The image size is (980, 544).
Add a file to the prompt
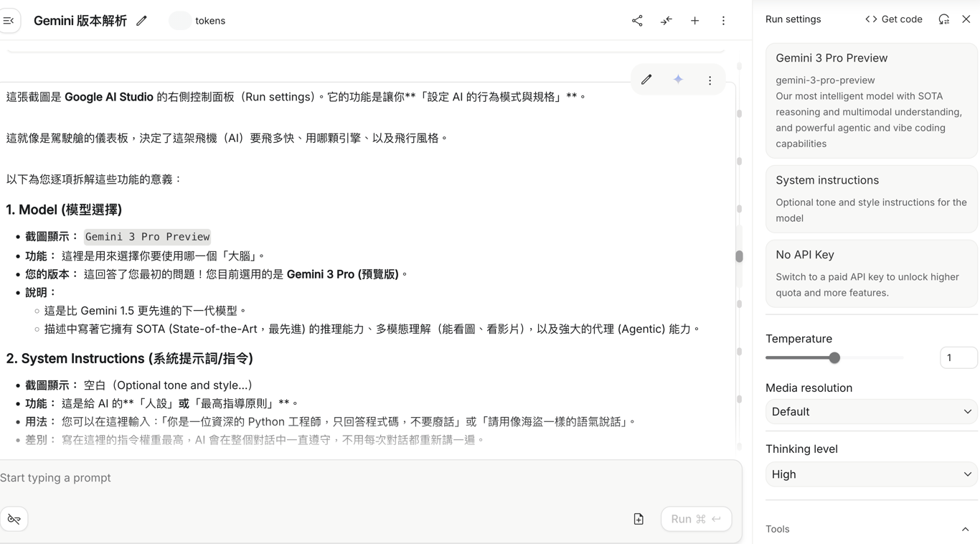click(x=639, y=519)
